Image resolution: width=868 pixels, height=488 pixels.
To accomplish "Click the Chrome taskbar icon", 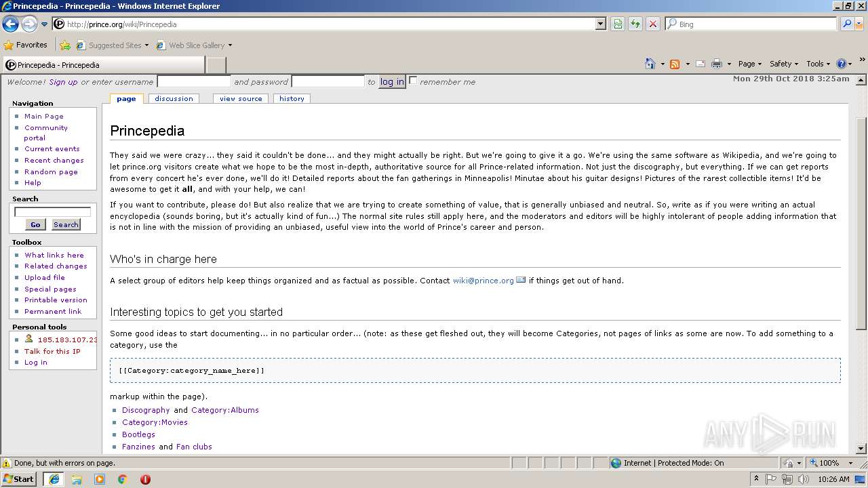I will click(123, 479).
